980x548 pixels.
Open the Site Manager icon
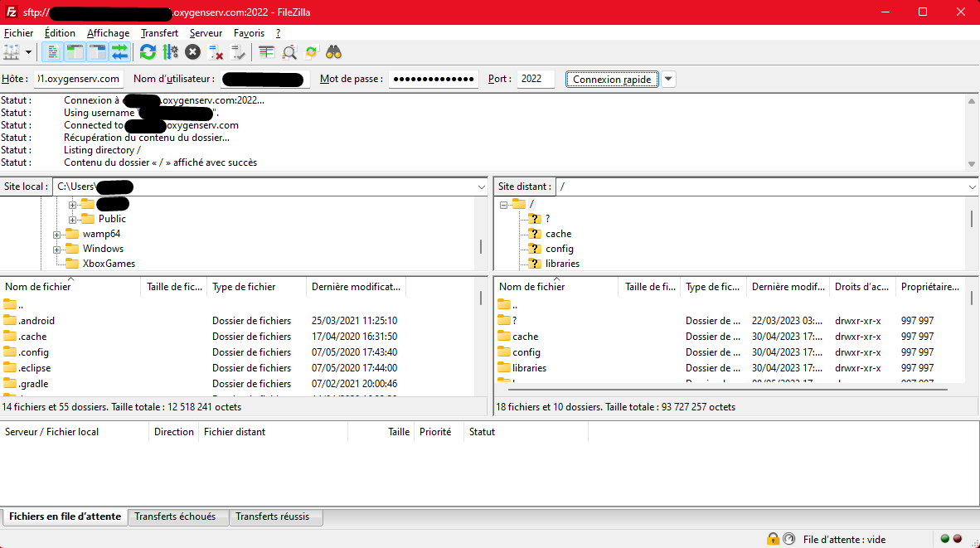(12, 52)
